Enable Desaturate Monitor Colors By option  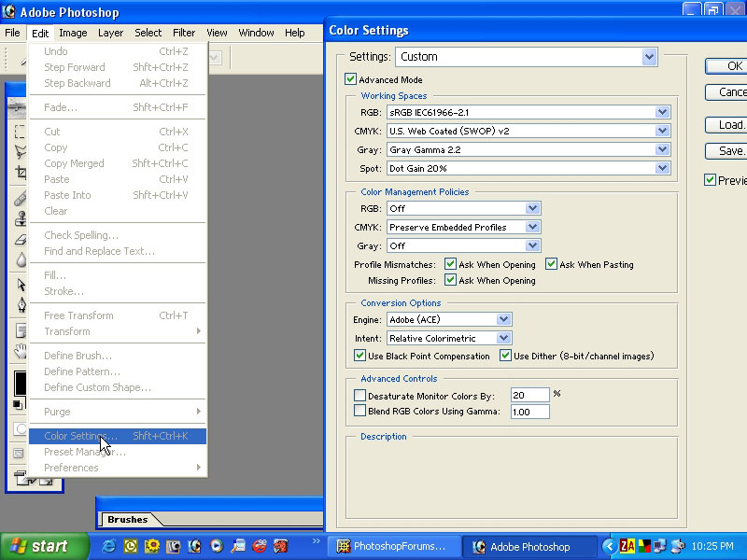pos(360,396)
